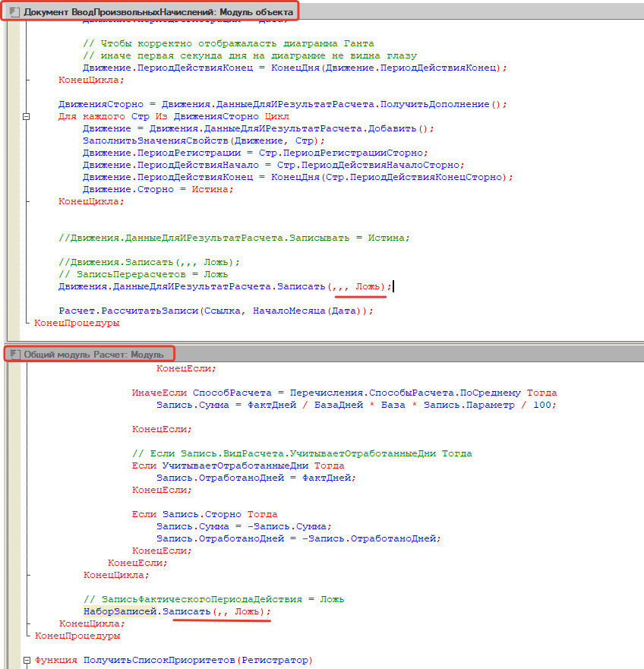The image size is (644, 669).
Task: Click the 'ДвиженияСторно = Движения...ПолучитьДополнение()' line
Action: pos(283,104)
